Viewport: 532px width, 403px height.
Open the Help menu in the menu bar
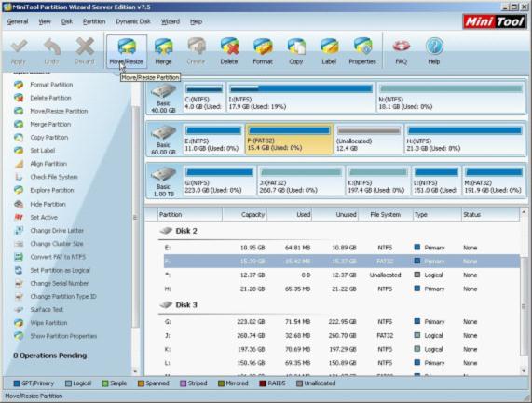[x=196, y=21]
